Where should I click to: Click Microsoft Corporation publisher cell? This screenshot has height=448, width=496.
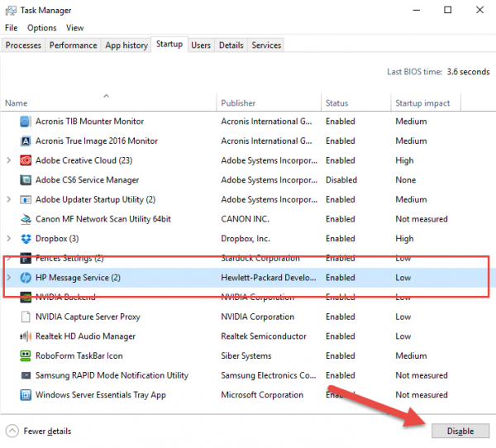coord(262,395)
